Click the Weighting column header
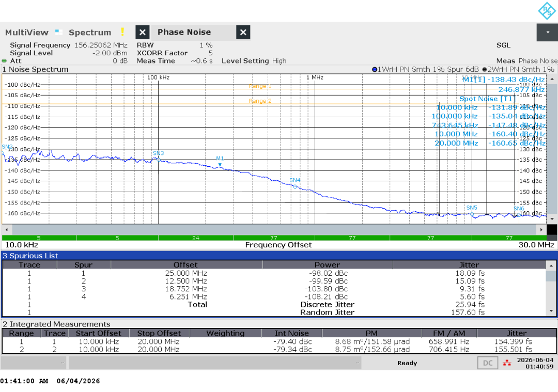558x392 pixels. (225, 333)
